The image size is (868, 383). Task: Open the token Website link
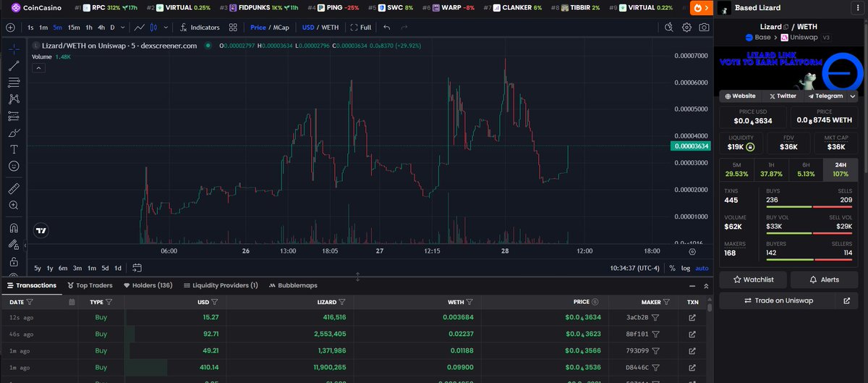[x=739, y=96]
